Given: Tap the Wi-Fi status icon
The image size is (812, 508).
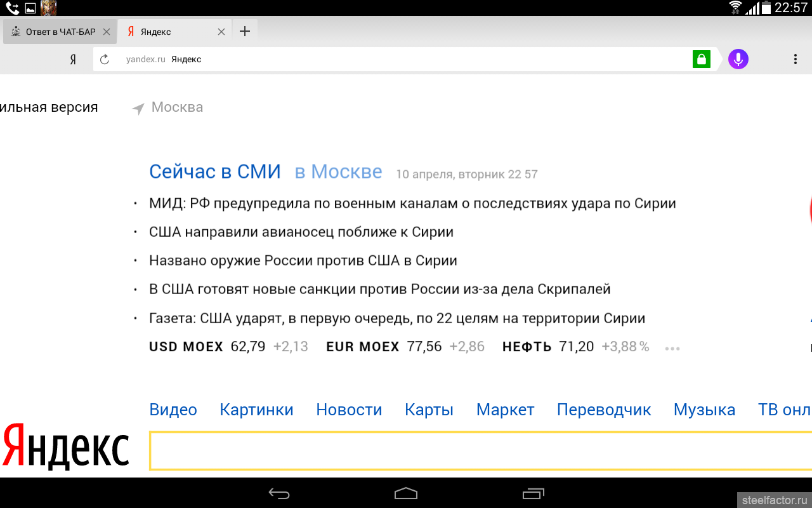Looking at the screenshot, I should click(736, 8).
